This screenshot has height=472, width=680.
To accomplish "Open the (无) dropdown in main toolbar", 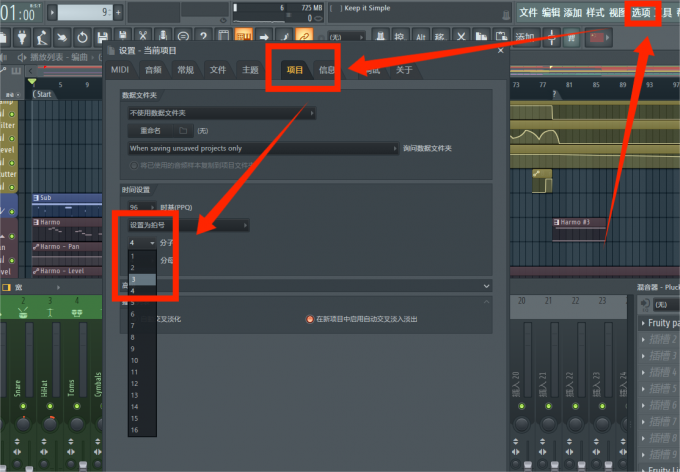I will [346, 37].
